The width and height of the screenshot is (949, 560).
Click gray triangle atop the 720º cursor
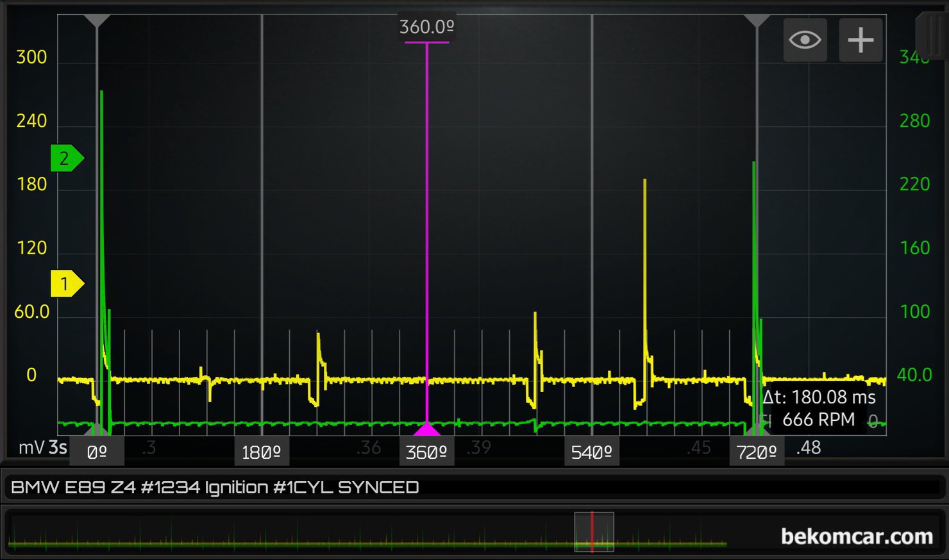(757, 21)
